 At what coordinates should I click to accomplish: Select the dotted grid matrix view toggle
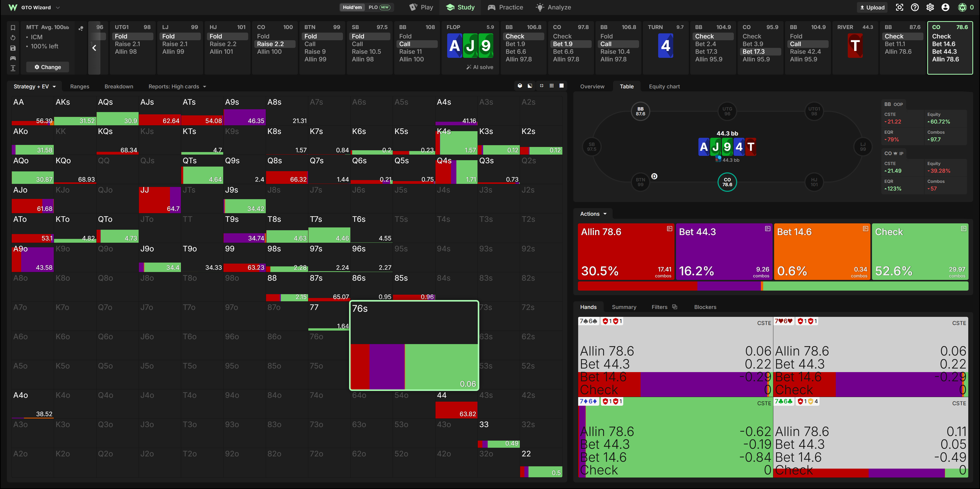(x=552, y=86)
